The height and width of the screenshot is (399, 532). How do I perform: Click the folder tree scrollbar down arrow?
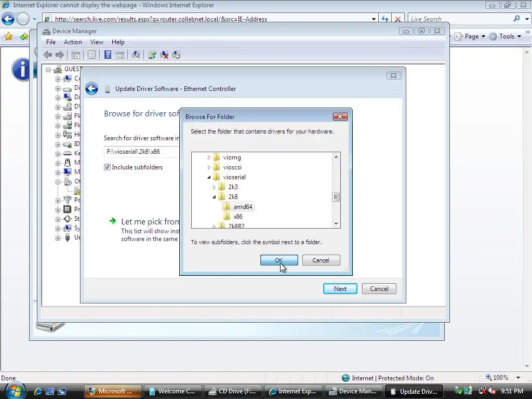pos(336,223)
